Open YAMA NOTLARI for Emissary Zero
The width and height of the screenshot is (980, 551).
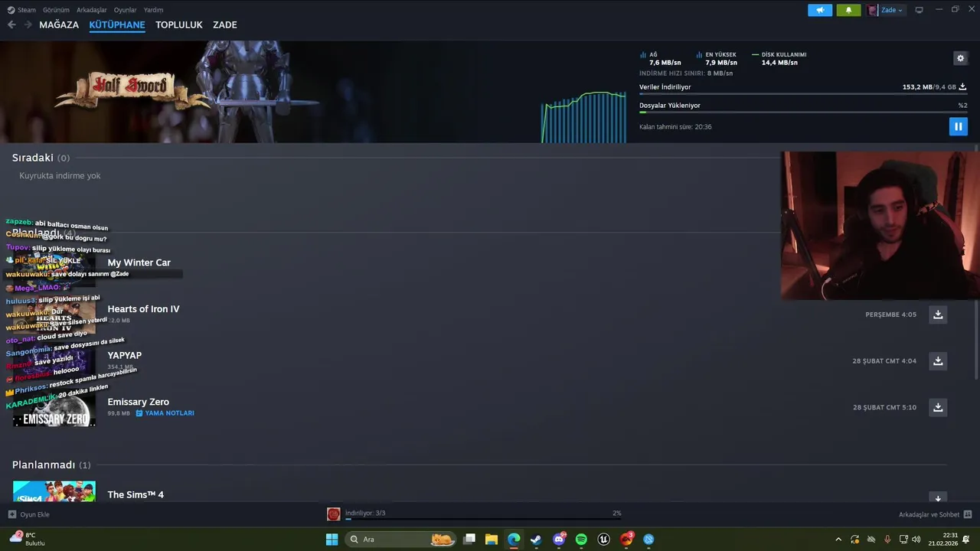(x=165, y=413)
